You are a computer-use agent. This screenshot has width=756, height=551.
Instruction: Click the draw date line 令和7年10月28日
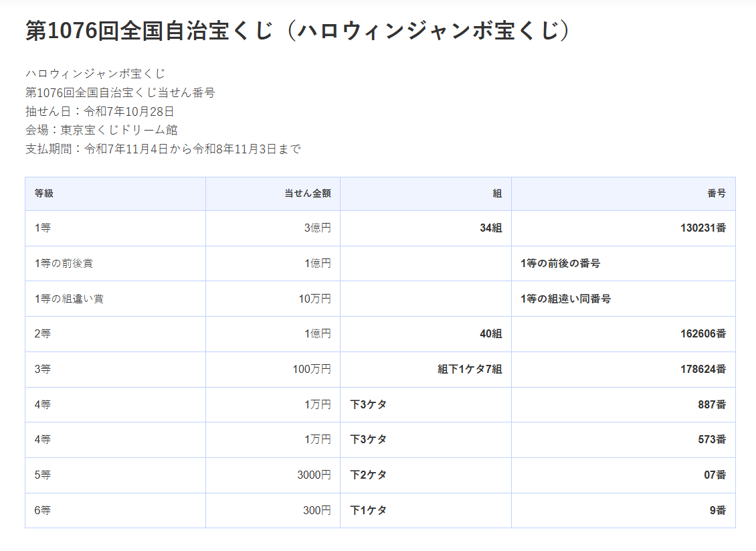[x=100, y=111]
